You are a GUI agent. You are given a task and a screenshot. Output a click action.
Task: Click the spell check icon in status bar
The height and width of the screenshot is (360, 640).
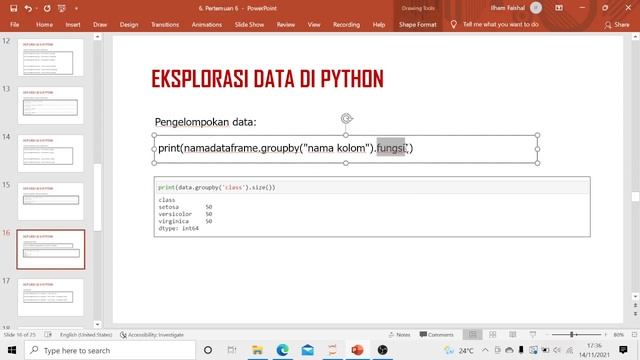(48, 335)
